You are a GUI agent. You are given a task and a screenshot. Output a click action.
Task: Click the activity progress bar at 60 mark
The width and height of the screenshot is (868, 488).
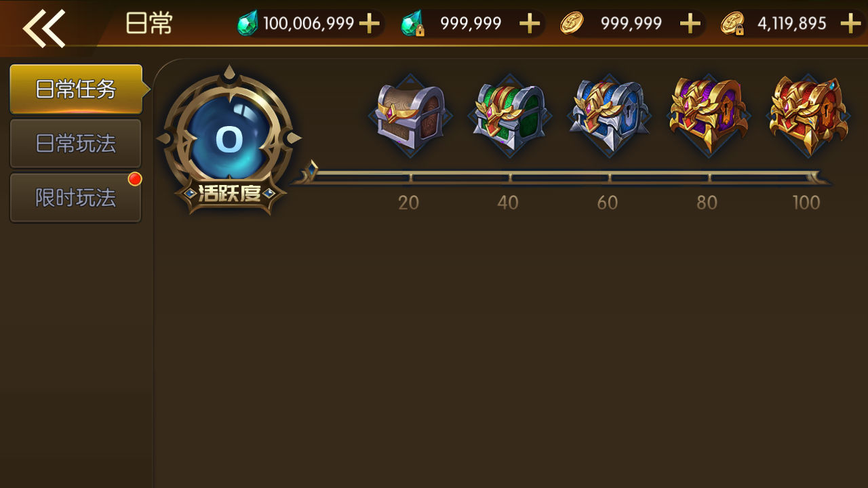pos(609,178)
